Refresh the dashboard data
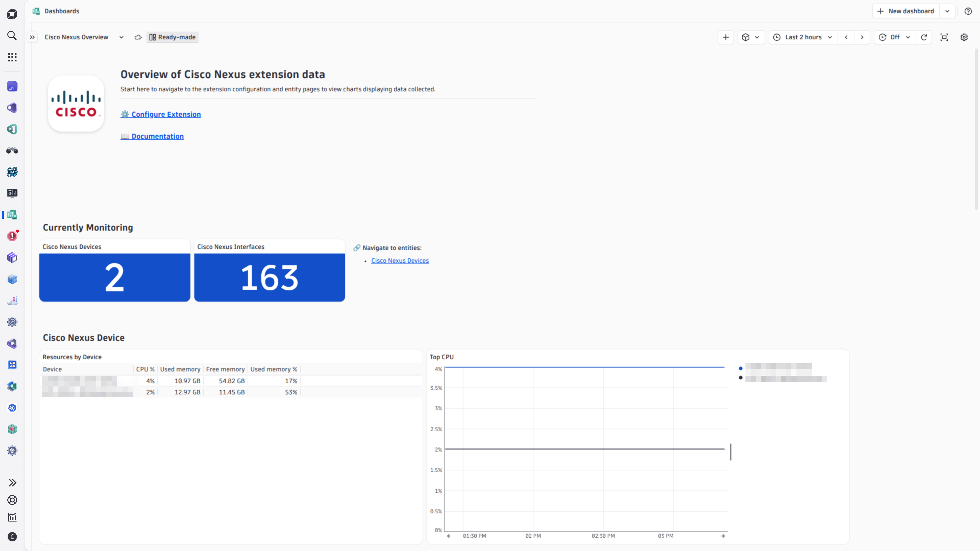Viewport: 980px width, 551px height. [x=924, y=37]
